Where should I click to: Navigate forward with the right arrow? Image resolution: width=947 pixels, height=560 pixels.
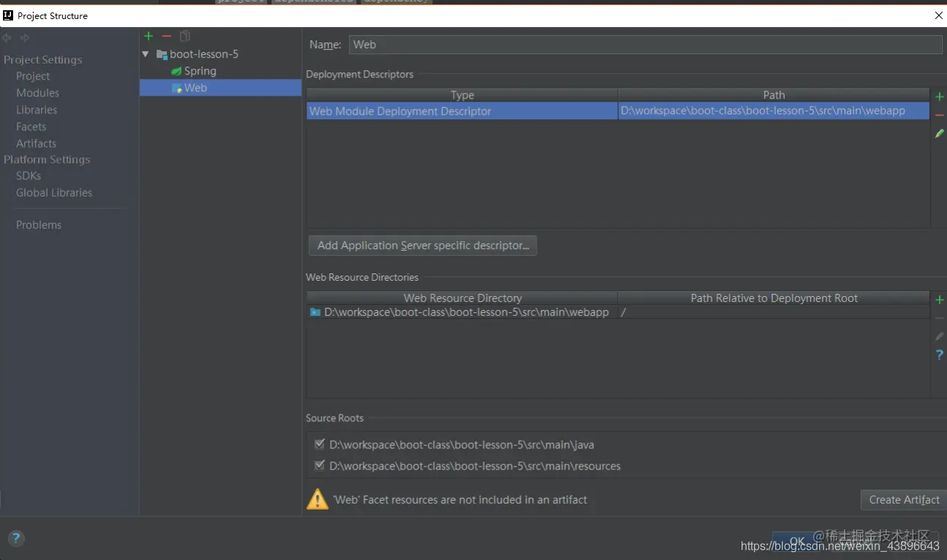(x=25, y=38)
